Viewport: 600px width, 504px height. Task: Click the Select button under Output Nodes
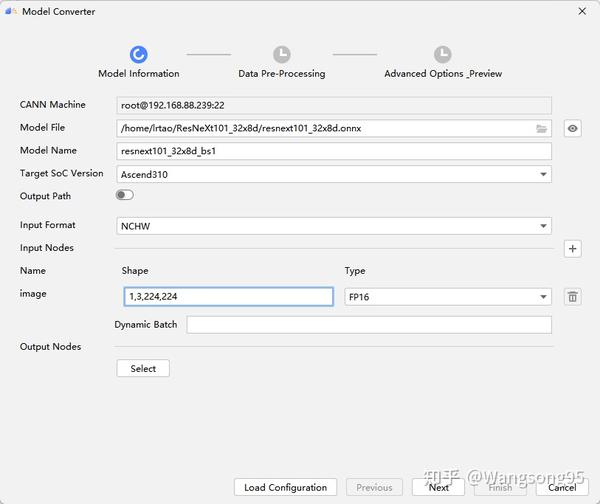[x=143, y=368]
